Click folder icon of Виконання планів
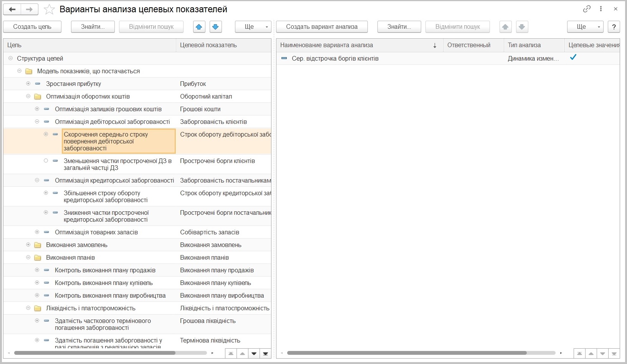The image size is (627, 364). [x=38, y=258]
